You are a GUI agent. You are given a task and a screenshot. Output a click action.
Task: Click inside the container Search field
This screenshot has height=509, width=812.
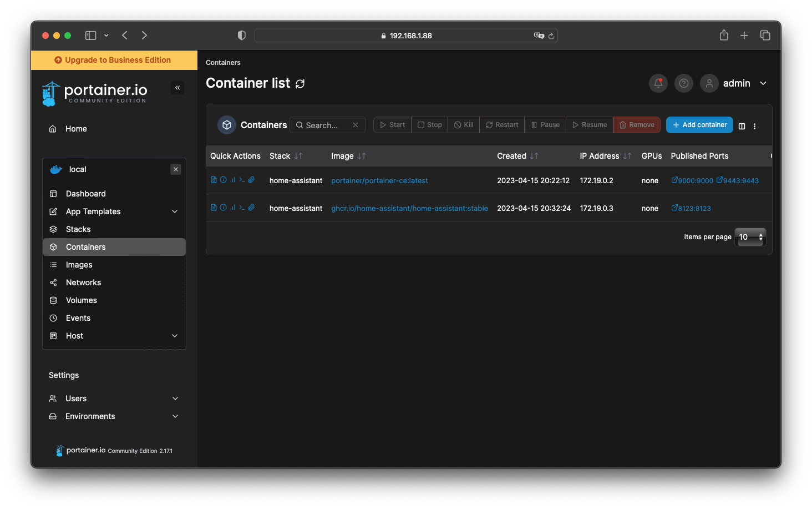click(324, 125)
